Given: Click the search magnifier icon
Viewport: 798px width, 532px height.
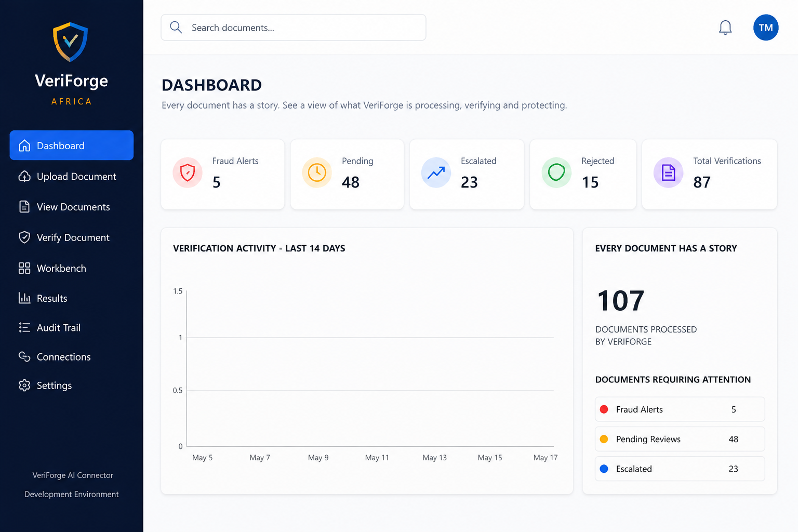Looking at the screenshot, I should [176, 28].
